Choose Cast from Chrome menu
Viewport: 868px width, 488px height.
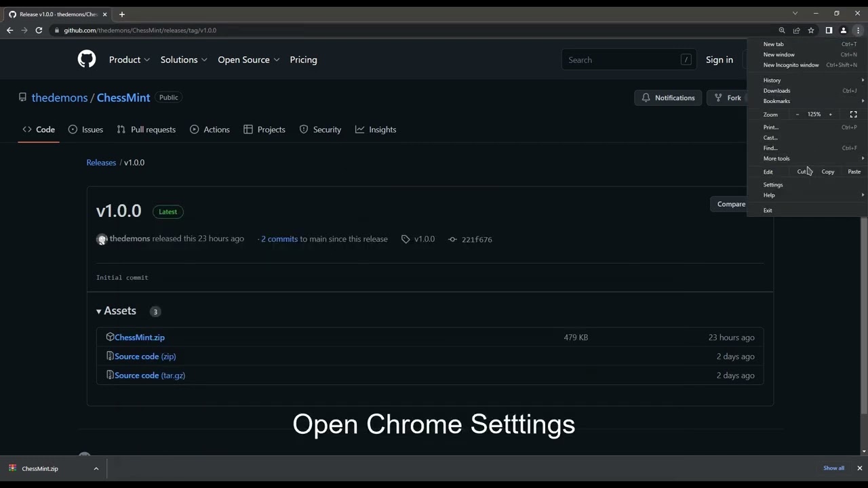pos(807,138)
